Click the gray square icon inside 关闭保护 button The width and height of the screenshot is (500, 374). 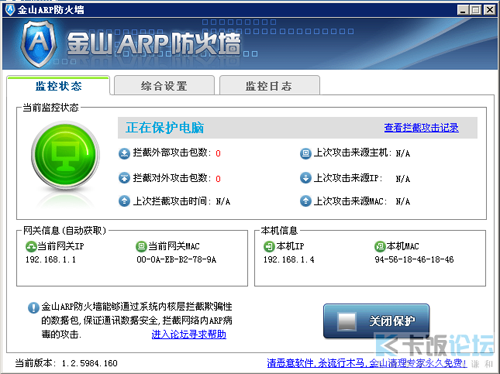347,321
